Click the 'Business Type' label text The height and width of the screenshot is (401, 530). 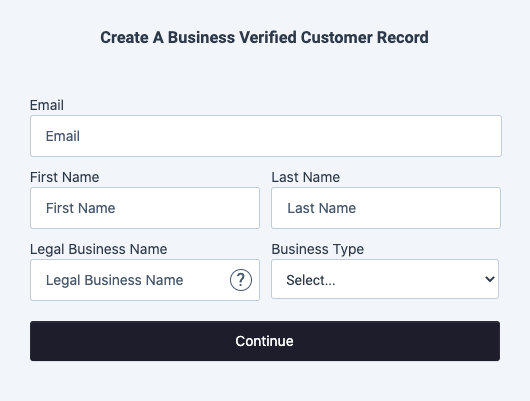tap(317, 249)
